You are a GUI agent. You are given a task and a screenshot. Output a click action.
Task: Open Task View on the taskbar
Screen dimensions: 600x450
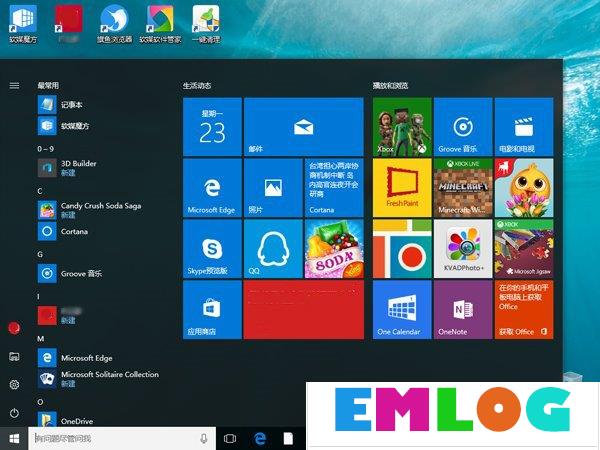pos(230,439)
